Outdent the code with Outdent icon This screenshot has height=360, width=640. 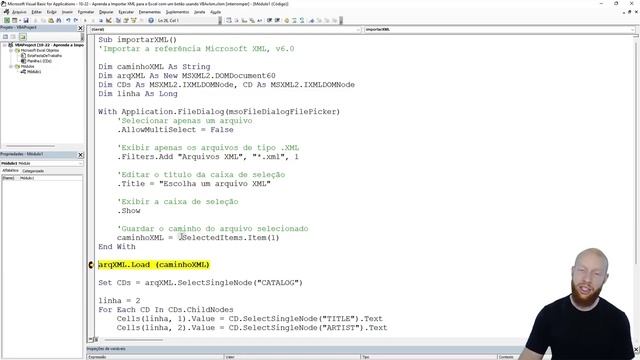point(277,20)
